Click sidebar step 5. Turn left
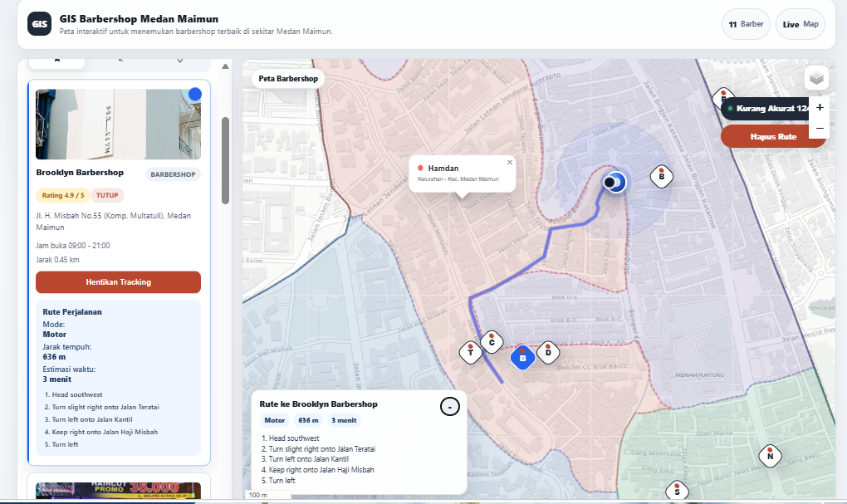 pos(61,444)
